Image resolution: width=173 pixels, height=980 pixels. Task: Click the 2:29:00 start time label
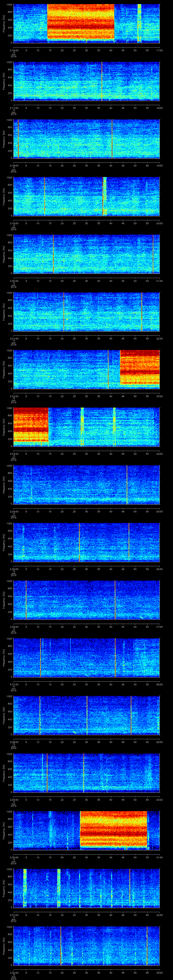point(14,800)
